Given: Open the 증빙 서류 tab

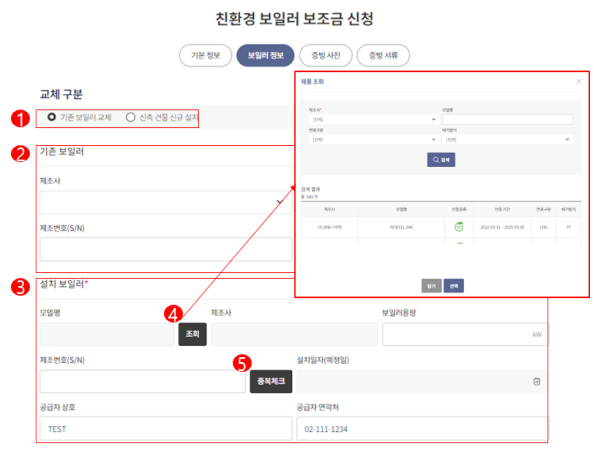Looking at the screenshot, I should [383, 56].
